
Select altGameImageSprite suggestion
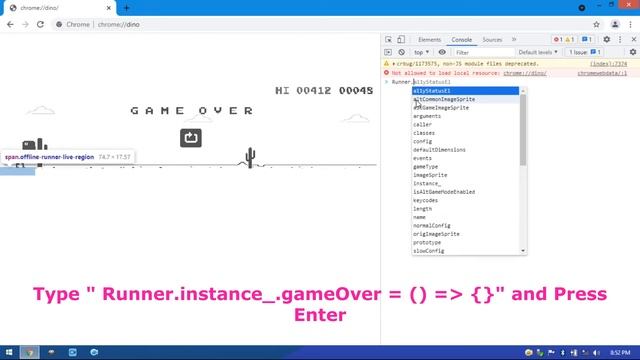click(x=465, y=108)
